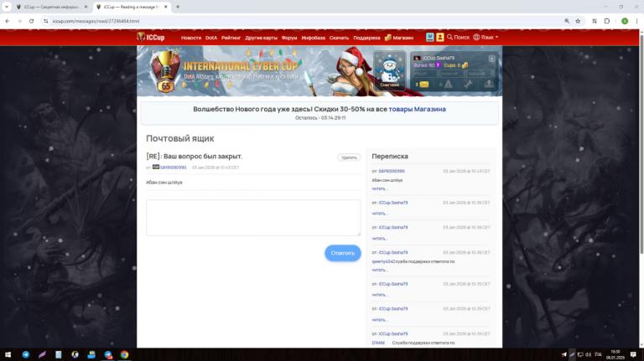Click inside the reply text area
This screenshot has height=361, width=644.
point(253,218)
